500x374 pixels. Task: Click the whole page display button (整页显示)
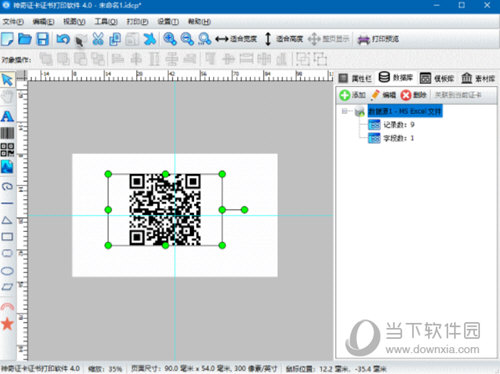(x=328, y=39)
